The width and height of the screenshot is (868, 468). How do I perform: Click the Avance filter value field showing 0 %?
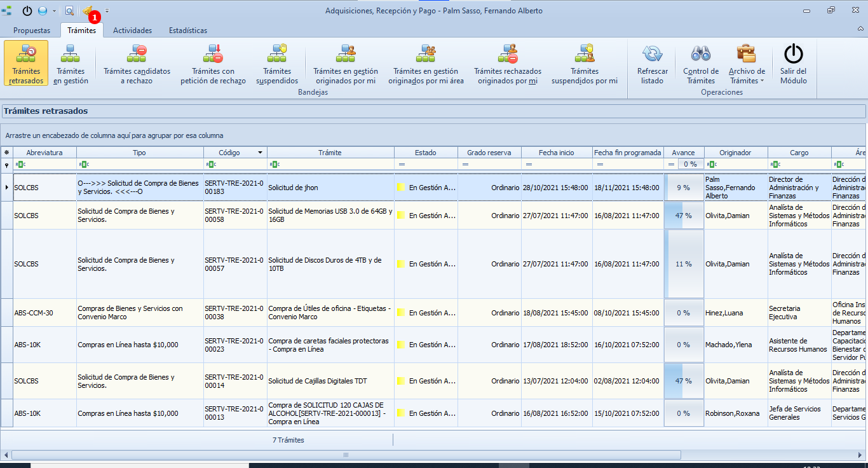(x=690, y=164)
